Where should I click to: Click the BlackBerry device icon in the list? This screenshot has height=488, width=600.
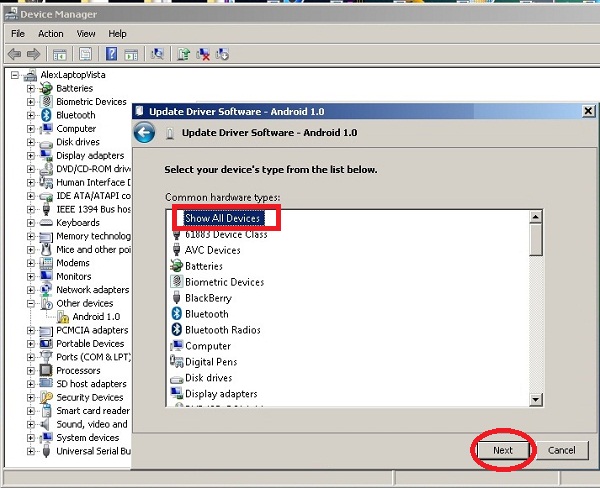(x=176, y=298)
